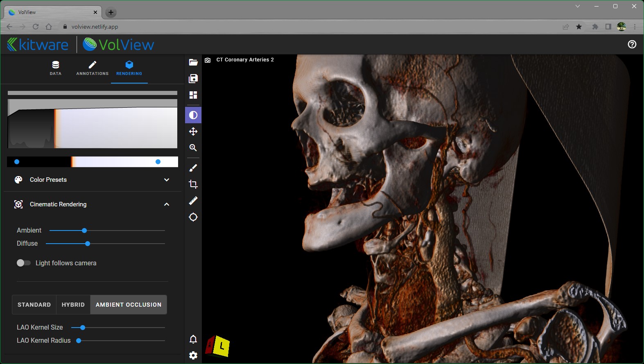Click the 3D skull rendering view
The height and width of the screenshot is (364, 644).
423,209
